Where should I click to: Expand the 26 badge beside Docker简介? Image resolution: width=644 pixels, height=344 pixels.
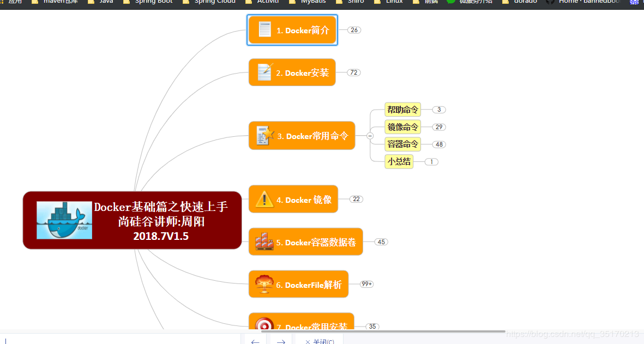click(354, 30)
